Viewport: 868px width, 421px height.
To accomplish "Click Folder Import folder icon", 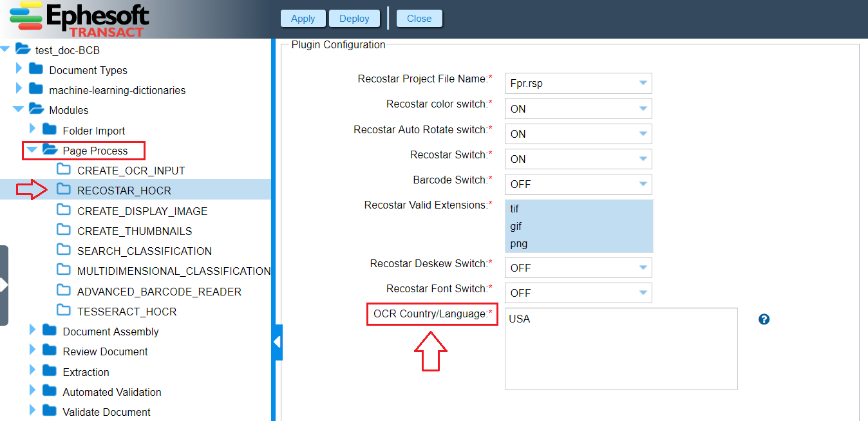I will (x=50, y=129).
